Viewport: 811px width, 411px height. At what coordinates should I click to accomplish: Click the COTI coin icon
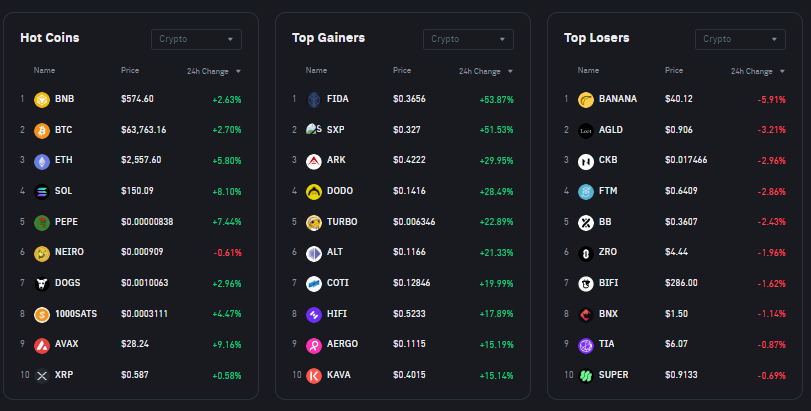tap(314, 284)
